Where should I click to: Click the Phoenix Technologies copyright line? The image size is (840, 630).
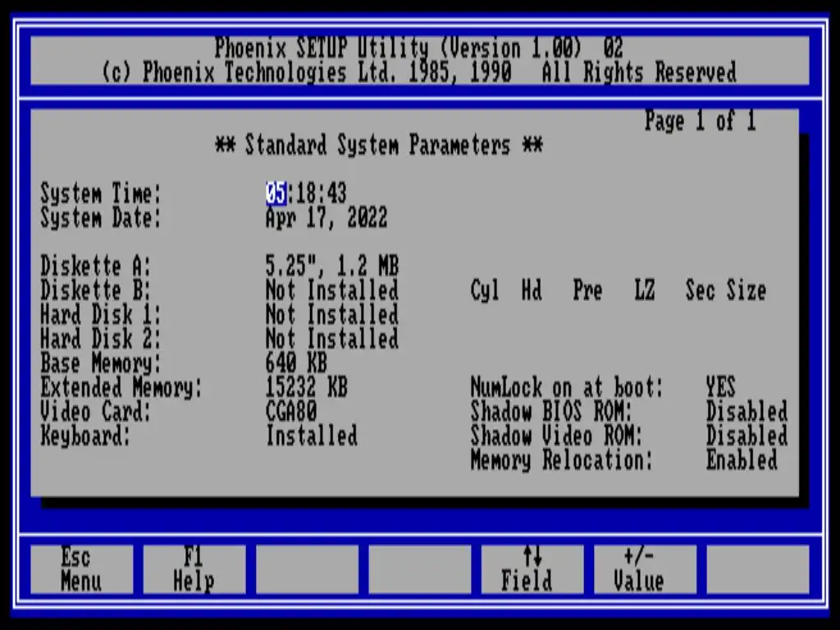(419, 72)
